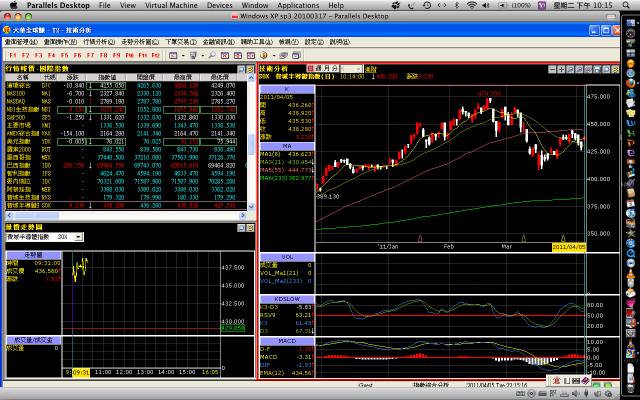Open the 走勢分析圖(C) menu
The image size is (640, 400).
pyautogui.click(x=140, y=42)
